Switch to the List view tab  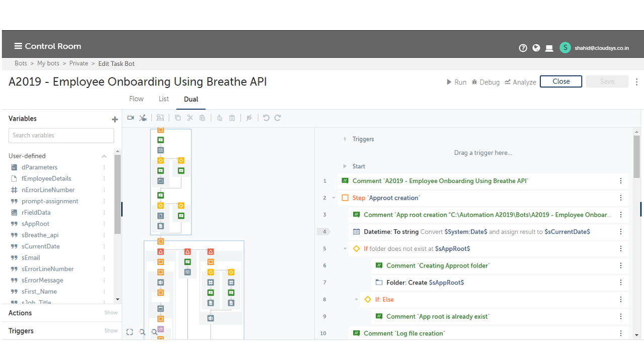click(164, 99)
